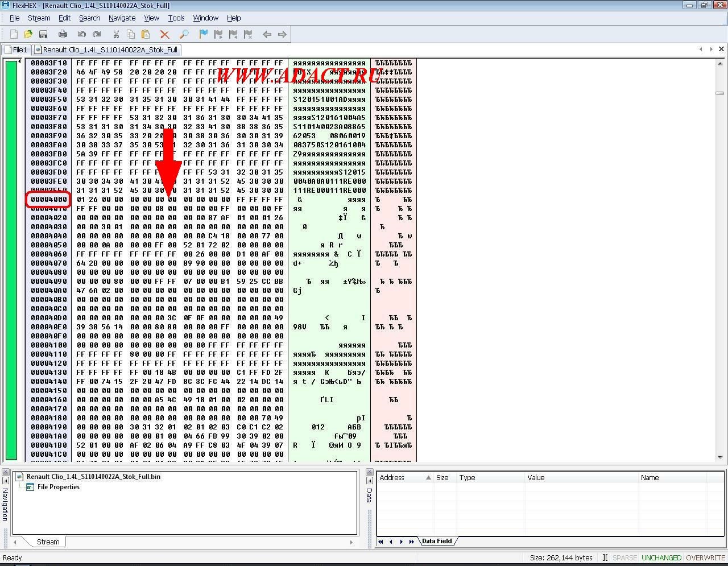
Task: Switch to the Renault Clio_1.4L Stok_Full tab
Action: click(x=106, y=49)
